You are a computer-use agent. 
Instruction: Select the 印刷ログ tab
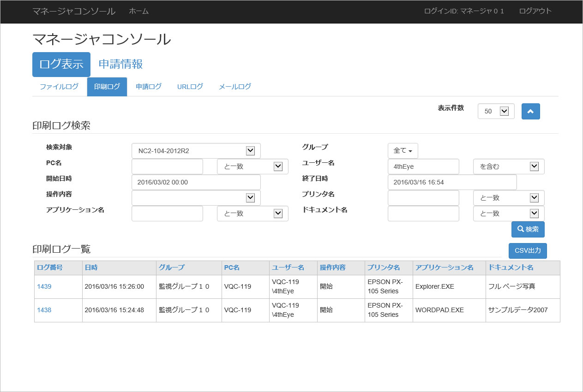107,87
